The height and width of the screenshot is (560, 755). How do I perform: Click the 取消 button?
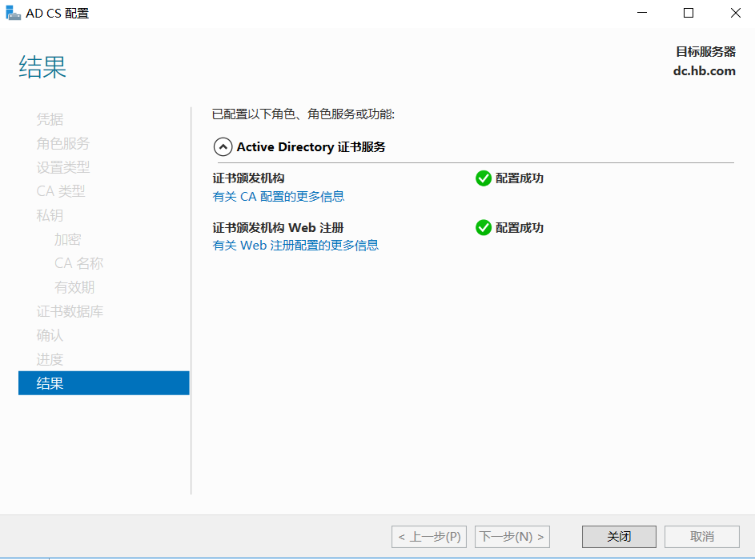pos(701,537)
